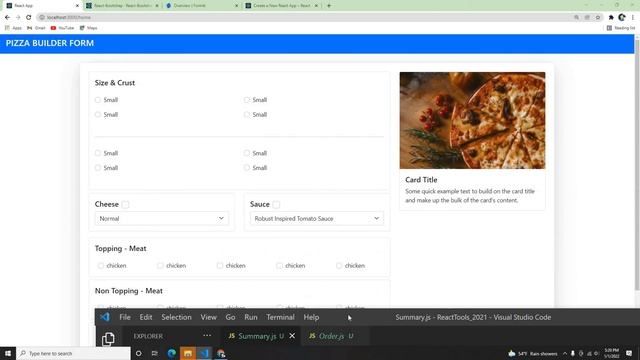Open the Go menu in VS Code
Screen dimensions: 640x360
click(230, 317)
